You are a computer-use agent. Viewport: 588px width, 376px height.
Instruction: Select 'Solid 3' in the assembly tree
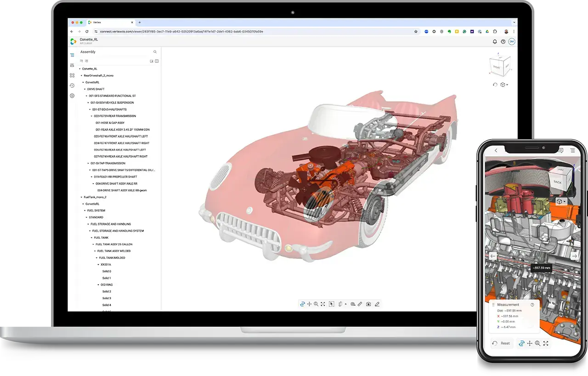[x=107, y=298]
